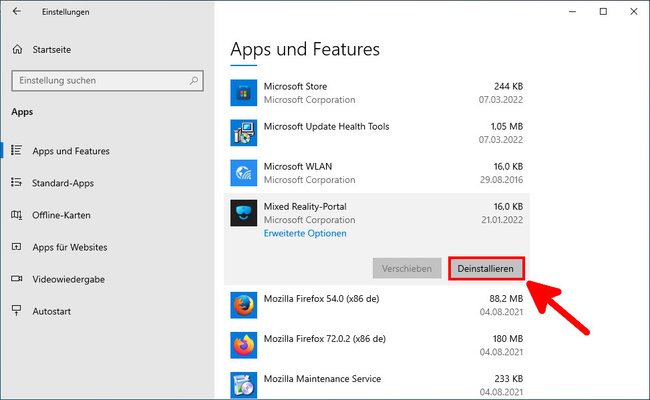Click the Mixed Reality-Portal icon

pyautogui.click(x=244, y=213)
